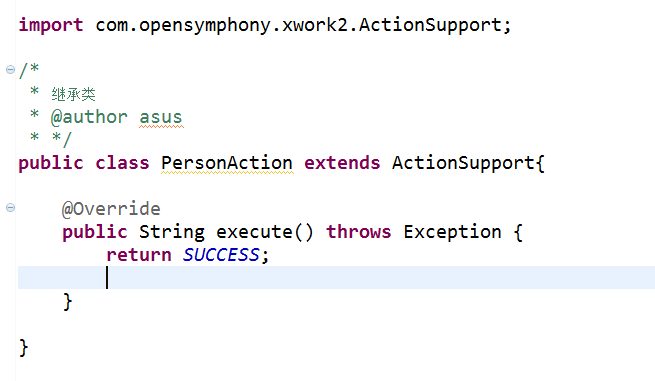Click the PersonAction class name
The width and height of the screenshot is (655, 381).
[227, 163]
